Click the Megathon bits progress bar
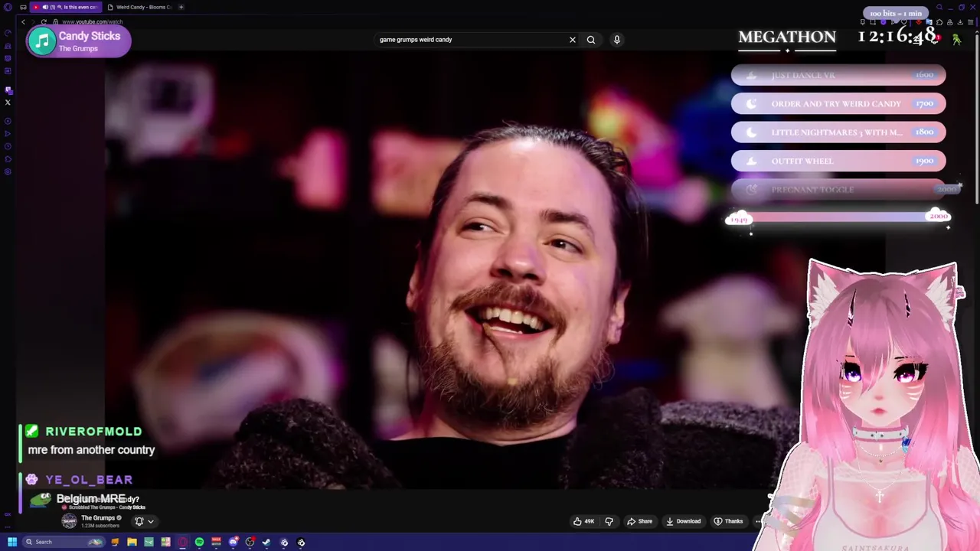Image resolution: width=980 pixels, height=551 pixels. (838, 217)
